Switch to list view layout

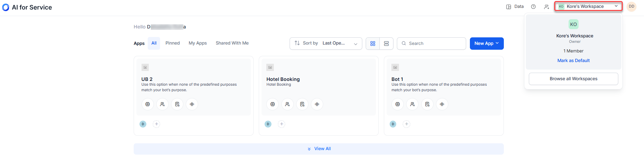tap(386, 44)
